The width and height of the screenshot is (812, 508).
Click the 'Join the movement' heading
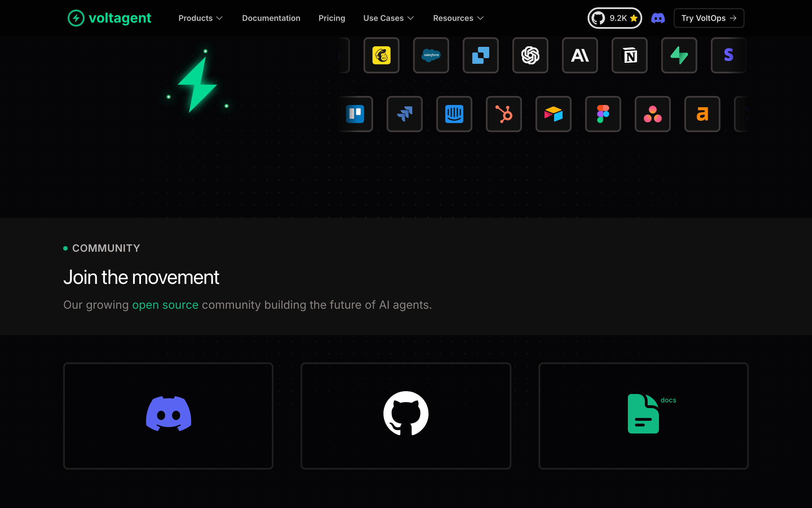141,277
